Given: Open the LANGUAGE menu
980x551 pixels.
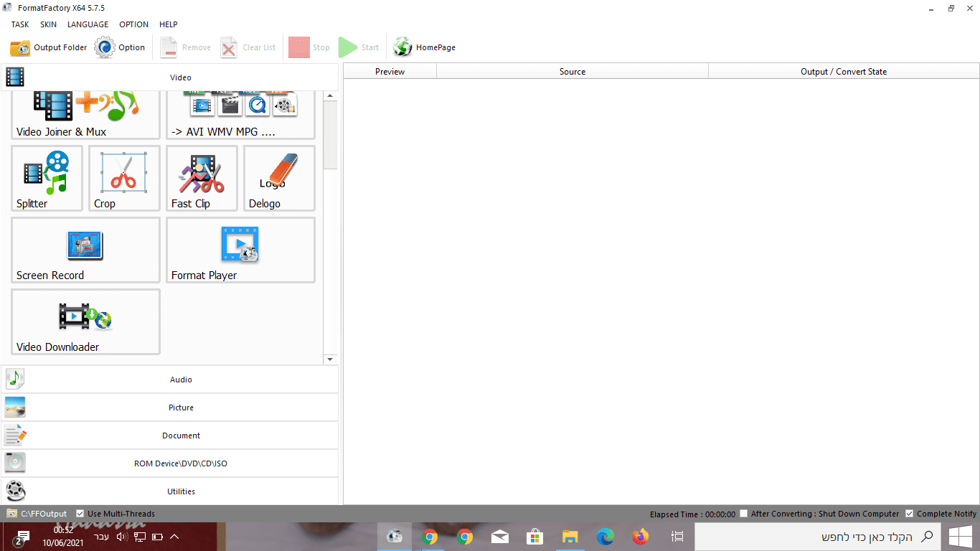Looking at the screenshot, I should (x=88, y=24).
